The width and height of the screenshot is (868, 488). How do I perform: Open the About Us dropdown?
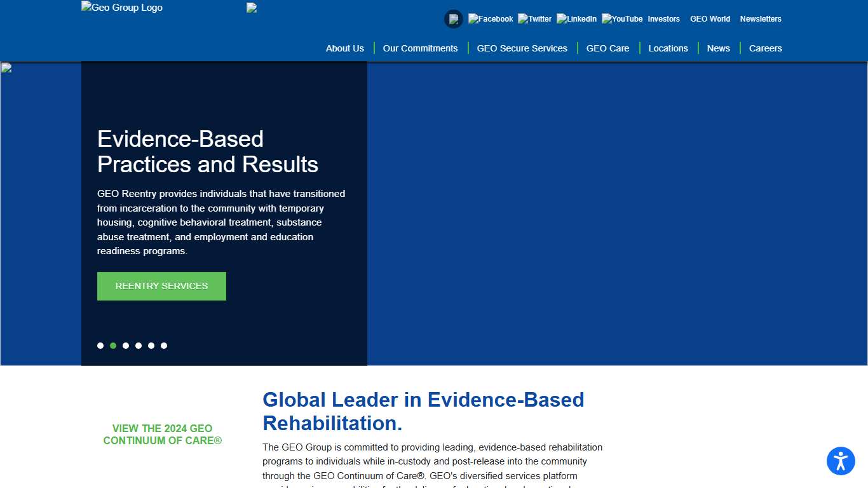coord(344,48)
